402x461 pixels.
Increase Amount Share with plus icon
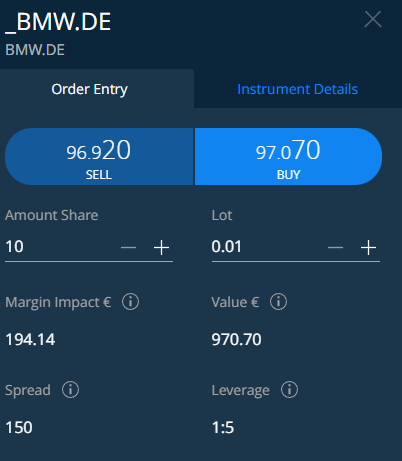162,248
